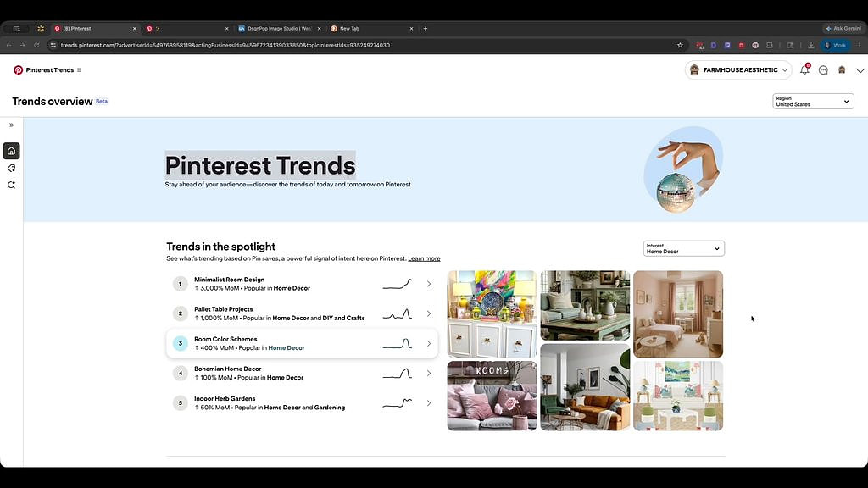
Task: Click the round white-pink extension icon
Action: (x=755, y=46)
